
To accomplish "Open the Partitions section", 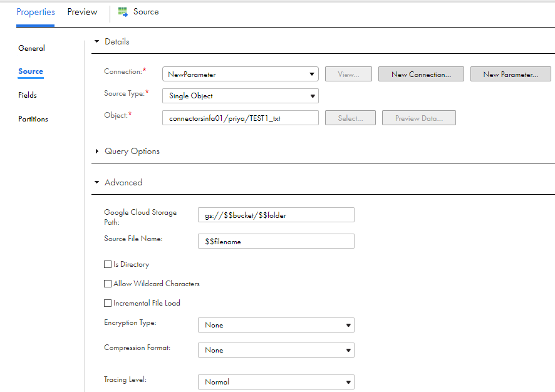I will (33, 119).
